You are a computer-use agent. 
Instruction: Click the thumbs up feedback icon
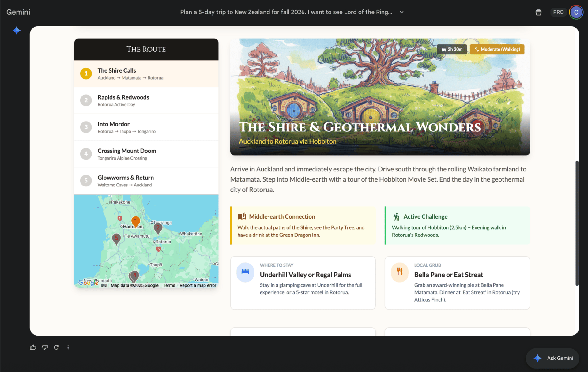(x=33, y=347)
